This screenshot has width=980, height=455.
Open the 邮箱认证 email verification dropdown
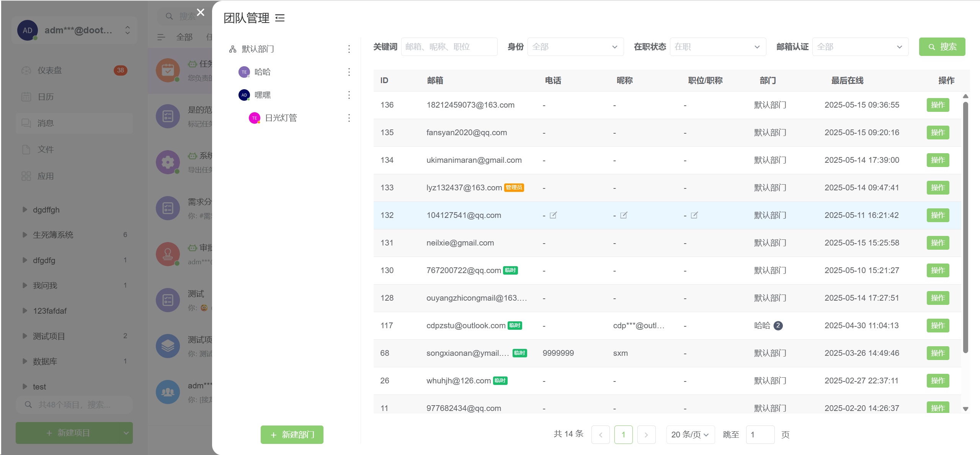pos(860,47)
